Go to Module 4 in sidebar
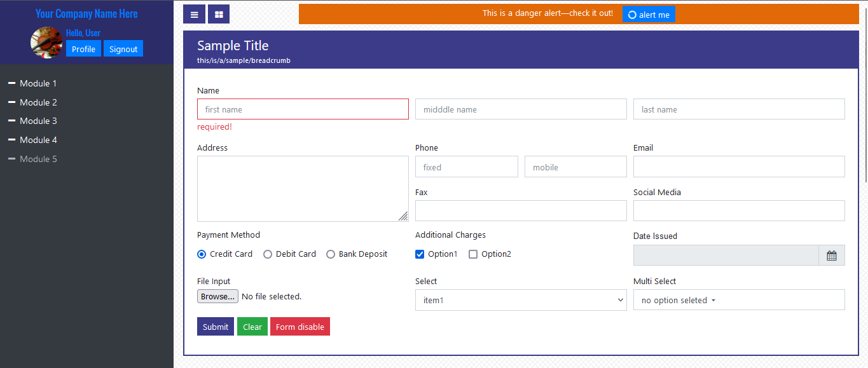 (x=38, y=140)
